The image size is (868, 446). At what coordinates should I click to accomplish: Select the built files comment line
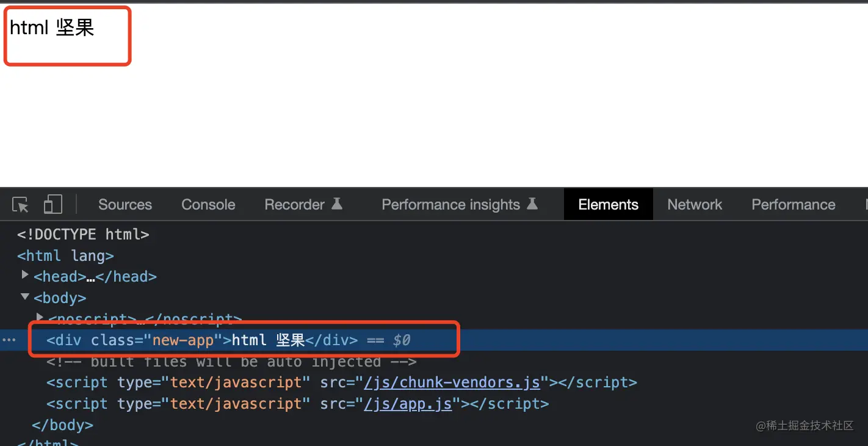pos(231,362)
